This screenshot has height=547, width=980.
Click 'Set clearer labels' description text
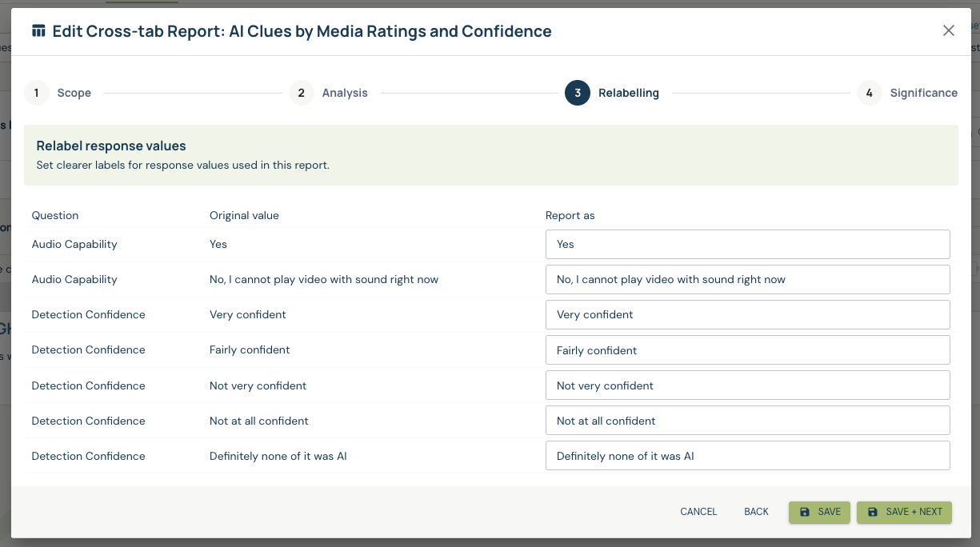click(183, 166)
